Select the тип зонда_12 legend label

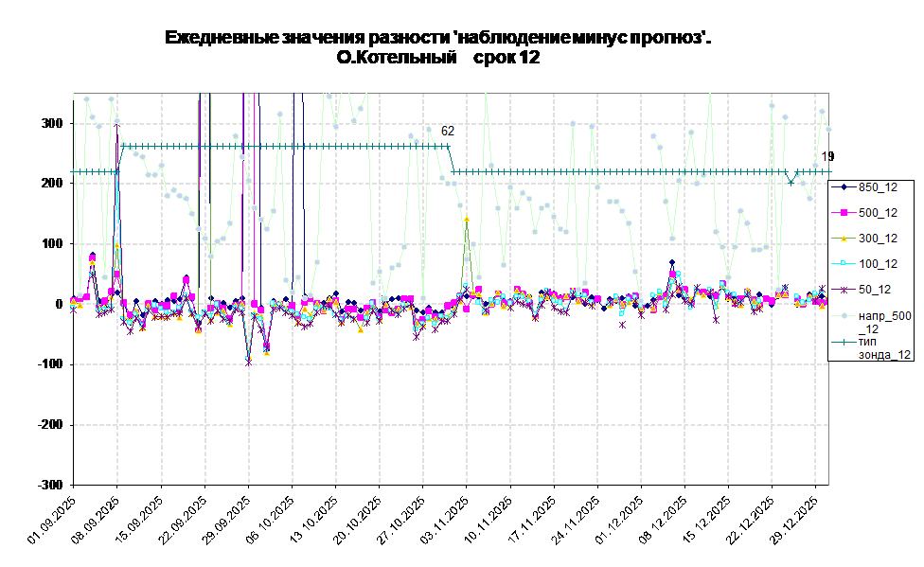883,347
